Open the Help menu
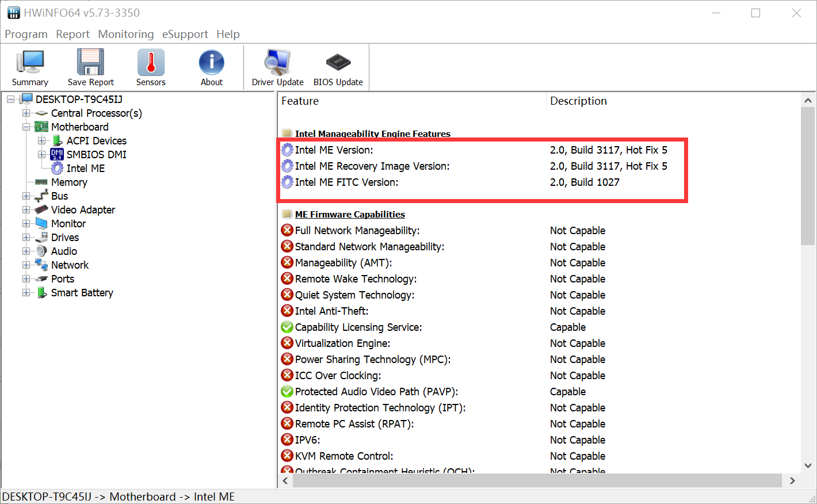Image resolution: width=817 pixels, height=504 pixels. (228, 35)
